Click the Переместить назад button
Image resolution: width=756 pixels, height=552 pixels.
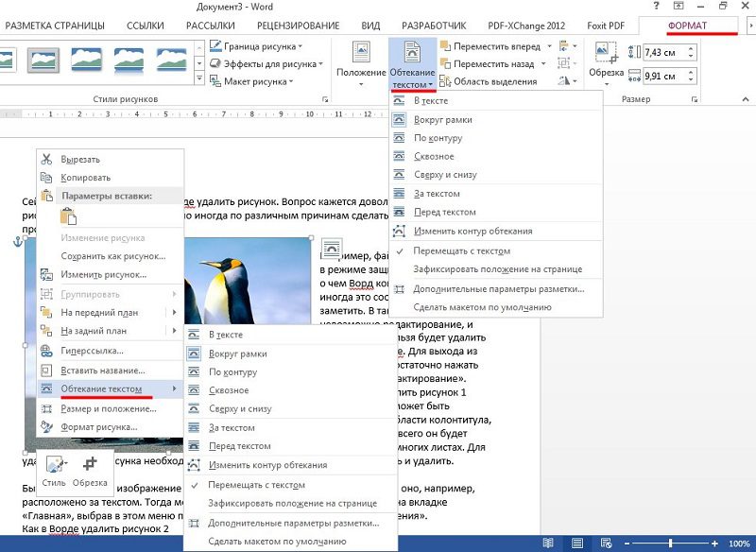488,64
